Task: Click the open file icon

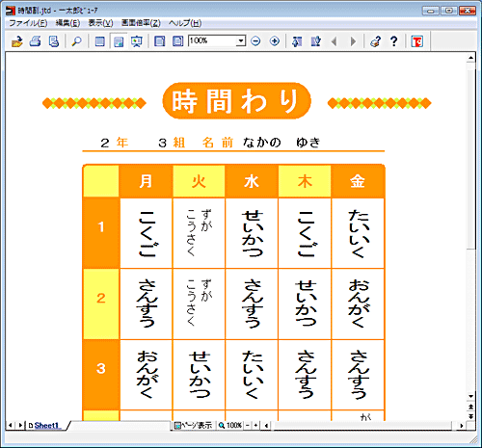Action: (x=17, y=41)
